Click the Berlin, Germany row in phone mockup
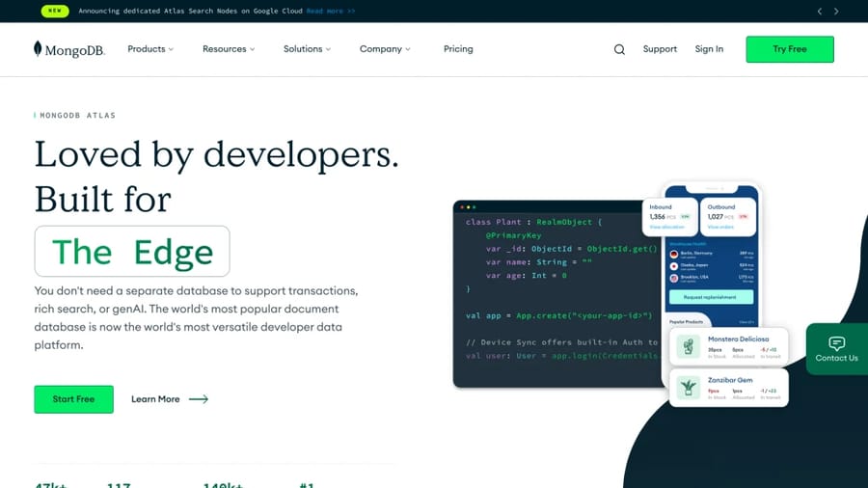The height and width of the screenshot is (488, 868). (x=712, y=254)
